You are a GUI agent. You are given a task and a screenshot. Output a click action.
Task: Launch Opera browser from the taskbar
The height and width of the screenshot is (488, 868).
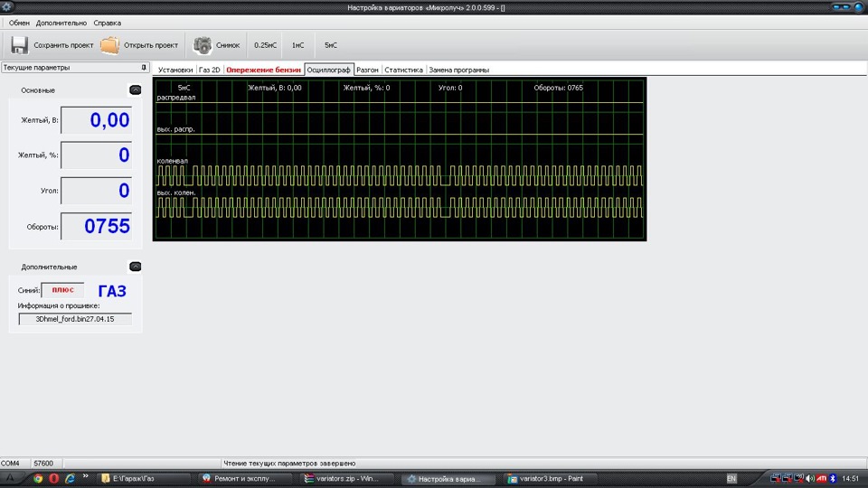[x=53, y=479]
